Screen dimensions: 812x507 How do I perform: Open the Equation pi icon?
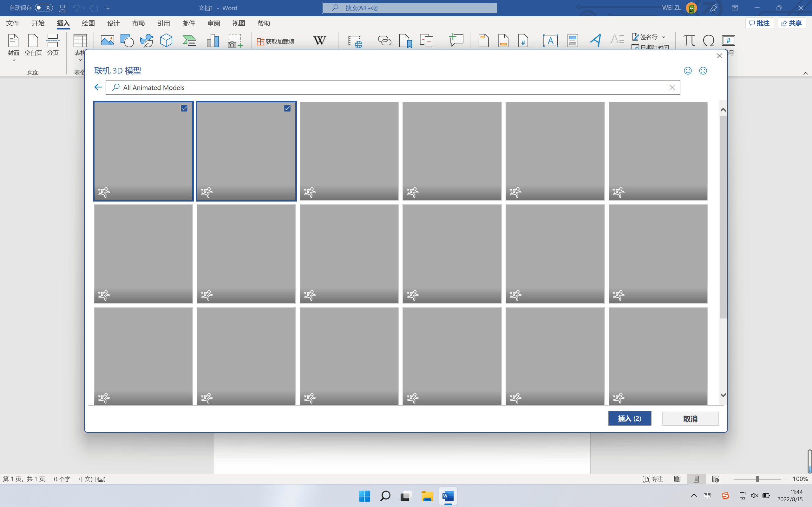point(689,41)
